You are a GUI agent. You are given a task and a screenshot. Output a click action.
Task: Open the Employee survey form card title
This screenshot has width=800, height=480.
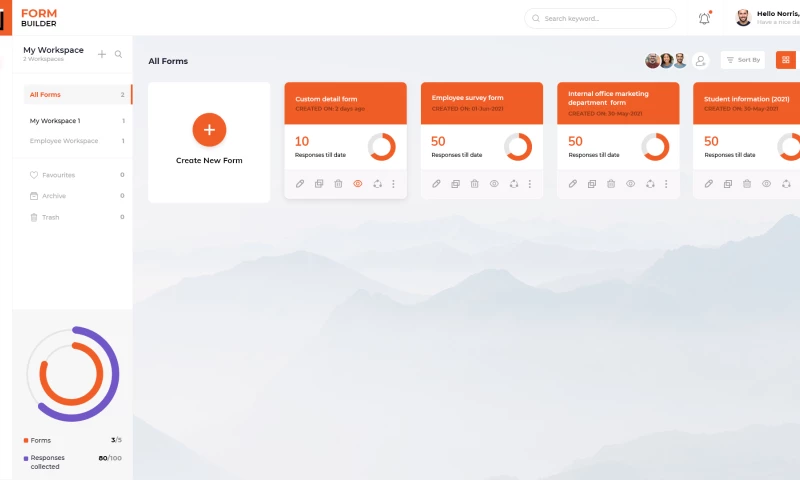pyautogui.click(x=467, y=97)
